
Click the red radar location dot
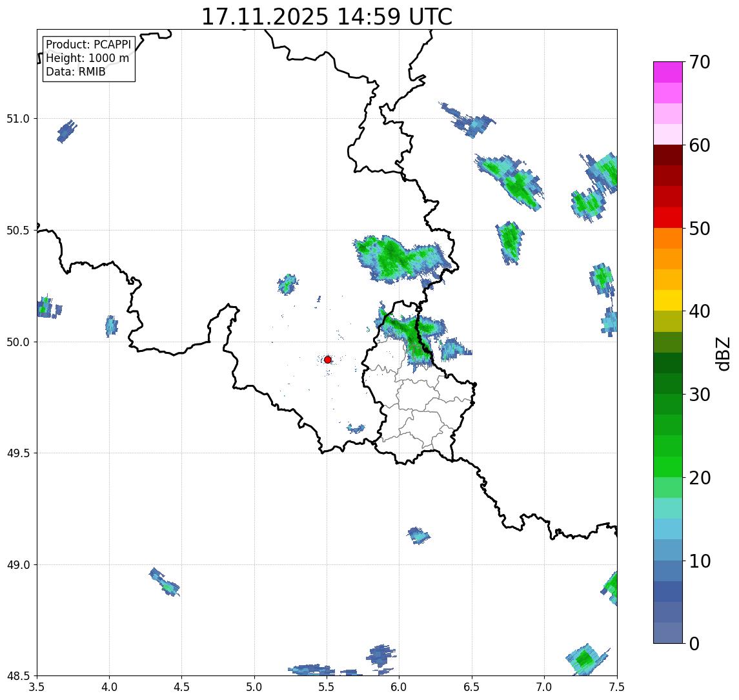pos(328,360)
